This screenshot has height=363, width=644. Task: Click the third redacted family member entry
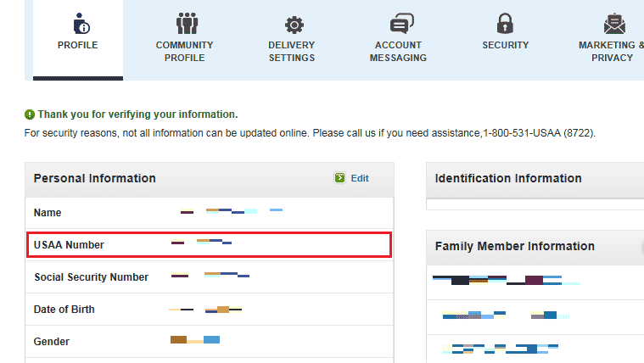tap(501, 349)
